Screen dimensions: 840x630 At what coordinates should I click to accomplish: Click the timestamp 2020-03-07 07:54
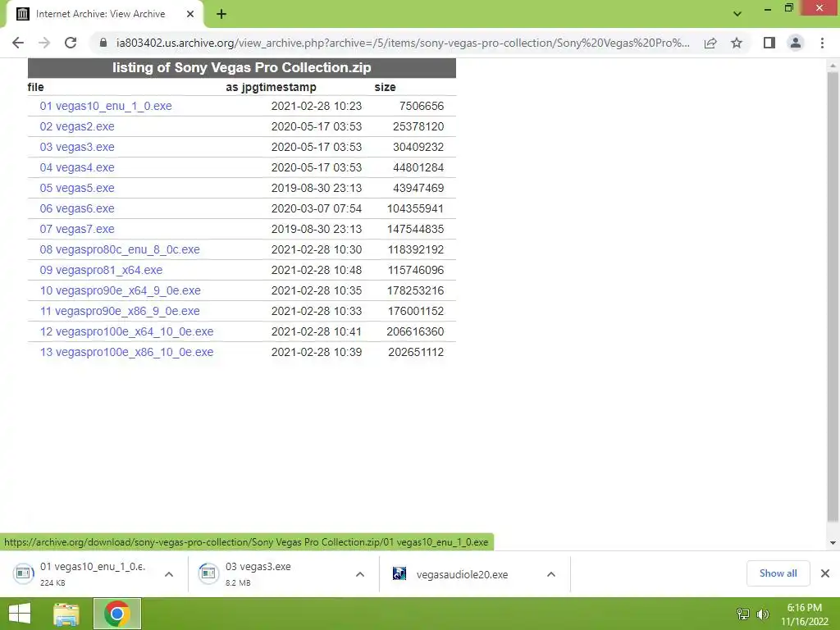[316, 208]
